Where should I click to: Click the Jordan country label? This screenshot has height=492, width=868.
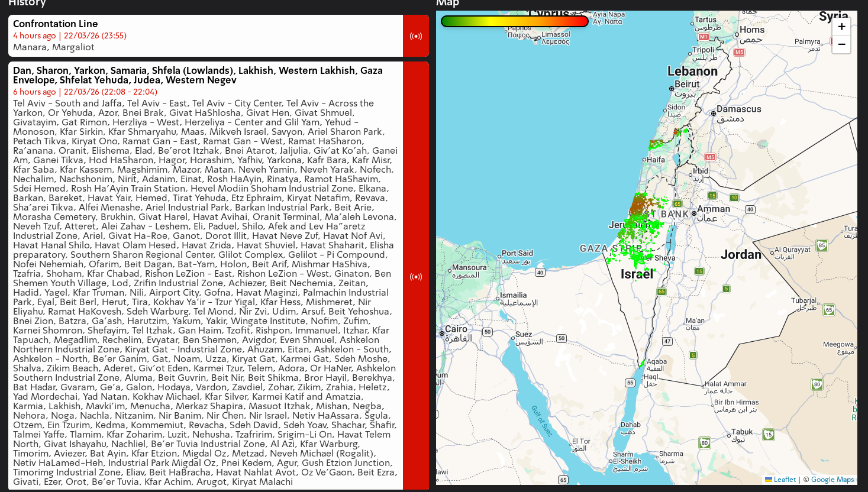[741, 255]
